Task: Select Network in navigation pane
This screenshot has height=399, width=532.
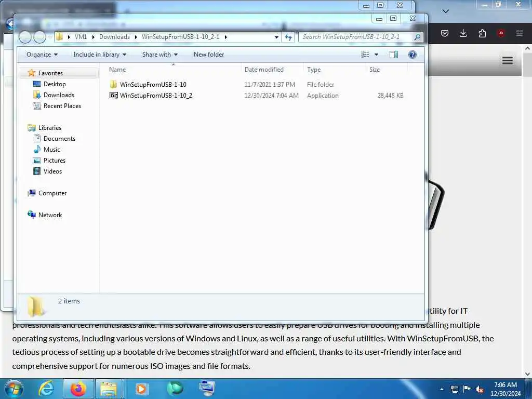Action: pyautogui.click(x=50, y=215)
